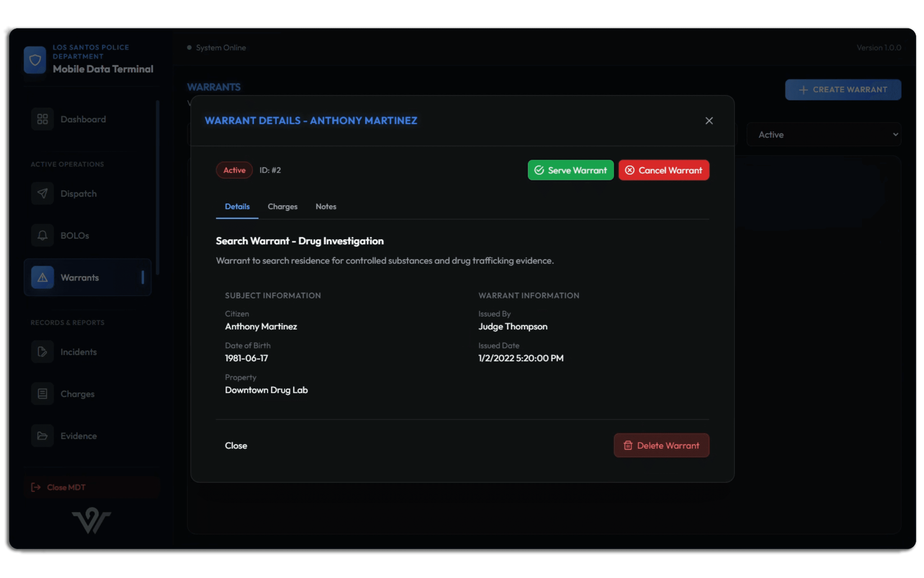The width and height of the screenshot is (924, 578).
Task: Close the warrant details dialog with X
Action: click(x=709, y=121)
